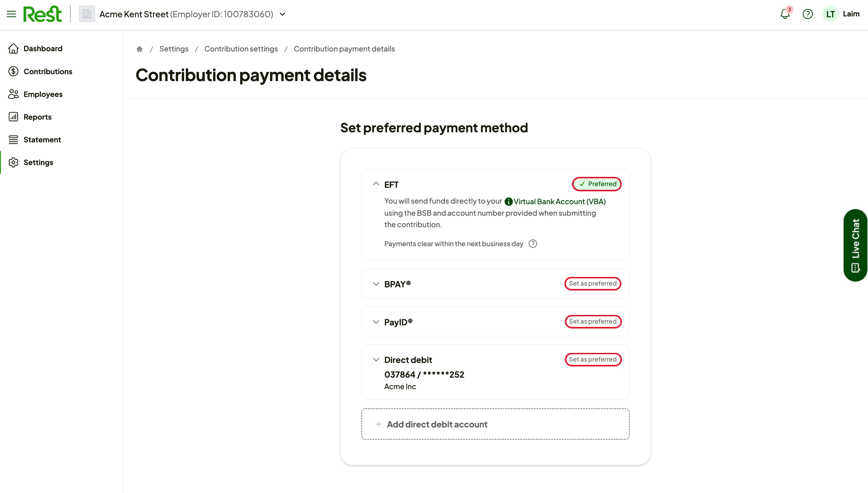Click the Direct debit heading
This screenshot has height=493, width=868.
(408, 360)
